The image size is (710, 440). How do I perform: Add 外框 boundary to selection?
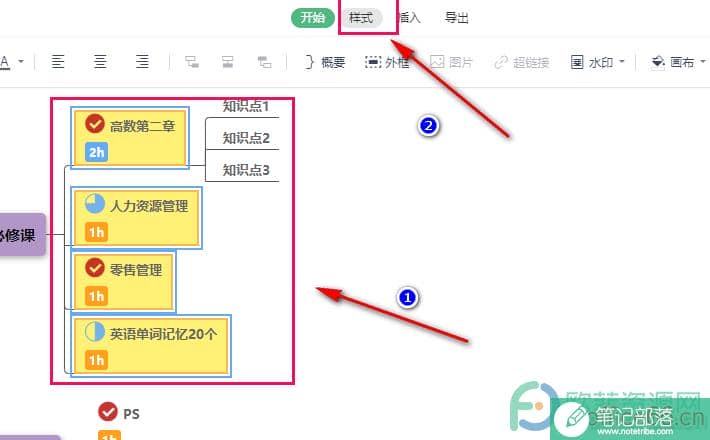[388, 62]
